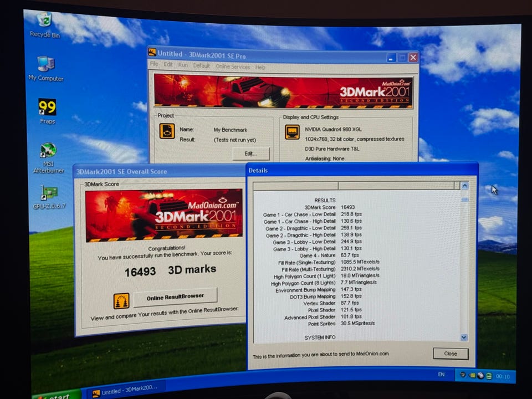Click the Game 3 - Lobby - Low Detail row
Image resolution: width=532 pixels, height=399 pixels.
(x=317, y=242)
